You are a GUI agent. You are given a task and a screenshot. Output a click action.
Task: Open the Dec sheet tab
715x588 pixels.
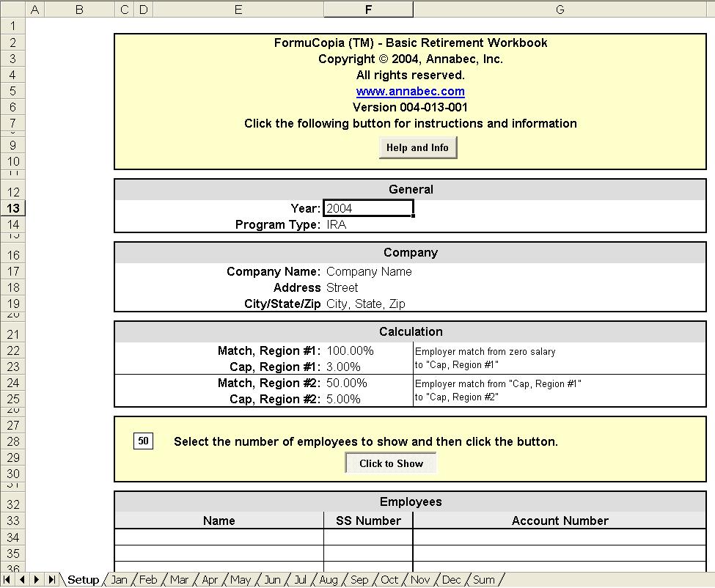pos(452,580)
